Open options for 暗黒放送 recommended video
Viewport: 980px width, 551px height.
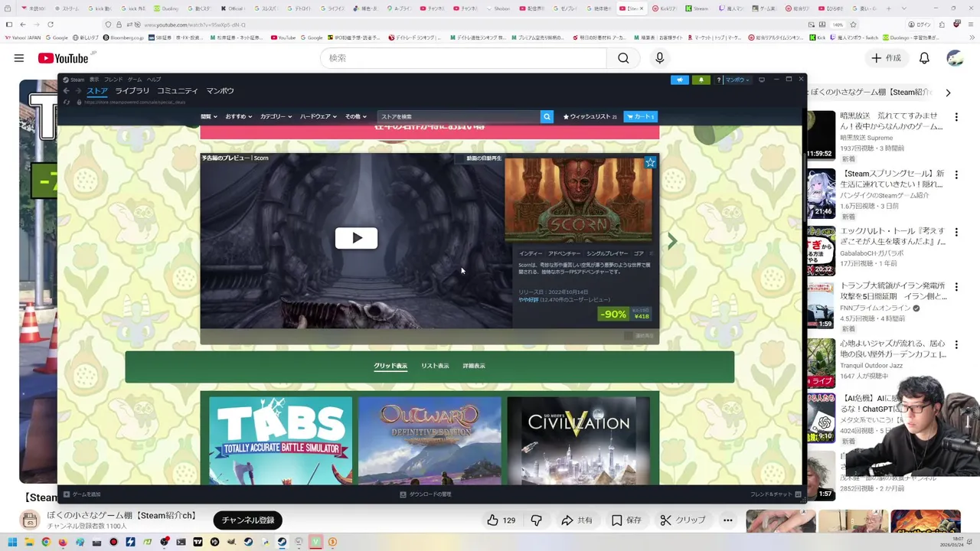coord(956,117)
